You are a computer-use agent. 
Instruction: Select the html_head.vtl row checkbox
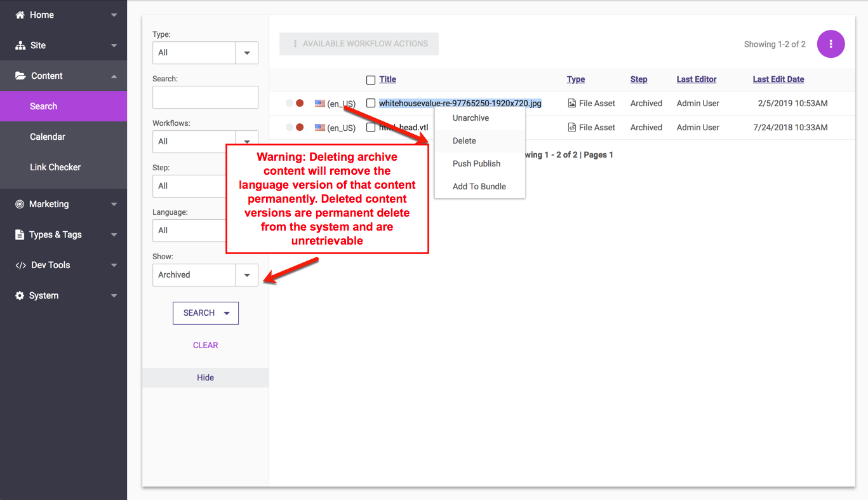click(371, 127)
